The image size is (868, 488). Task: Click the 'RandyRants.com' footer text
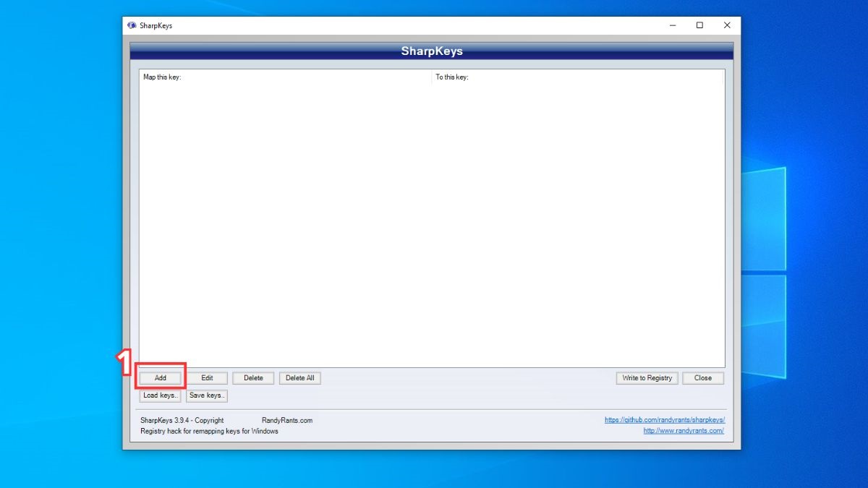(x=287, y=420)
